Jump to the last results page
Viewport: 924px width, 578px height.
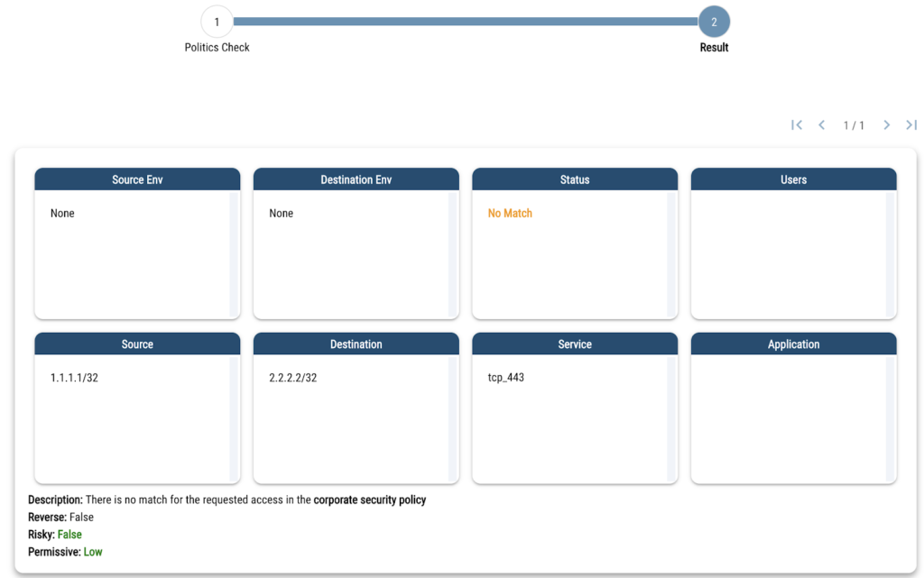(911, 125)
